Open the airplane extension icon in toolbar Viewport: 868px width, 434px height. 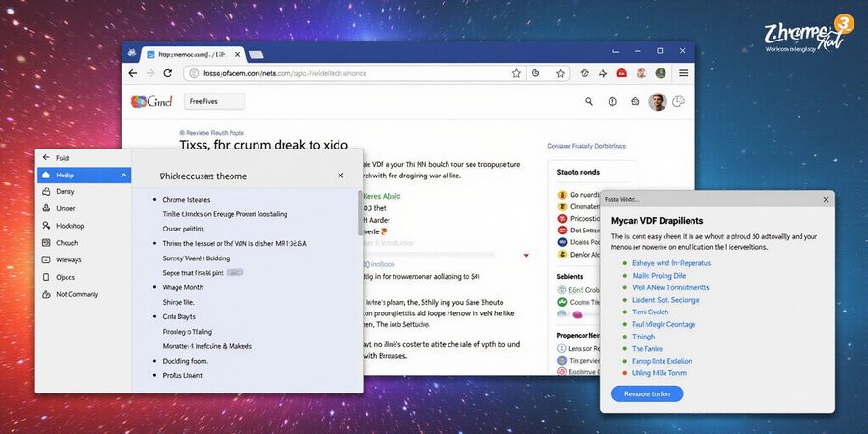coord(602,73)
